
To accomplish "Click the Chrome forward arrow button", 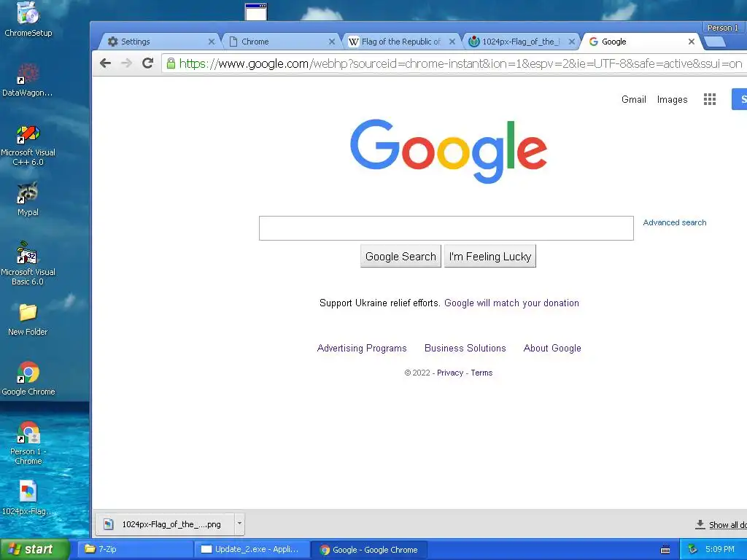I will pos(126,63).
